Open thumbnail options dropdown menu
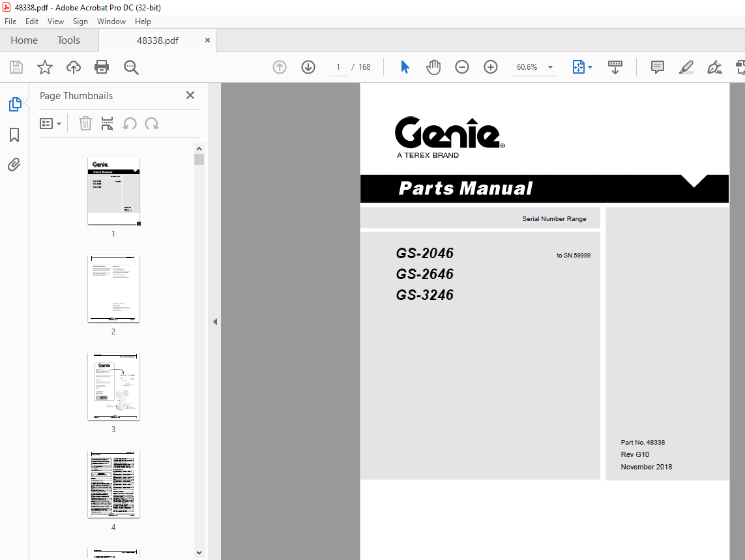Image resolution: width=745 pixels, height=560 pixels. pyautogui.click(x=50, y=124)
